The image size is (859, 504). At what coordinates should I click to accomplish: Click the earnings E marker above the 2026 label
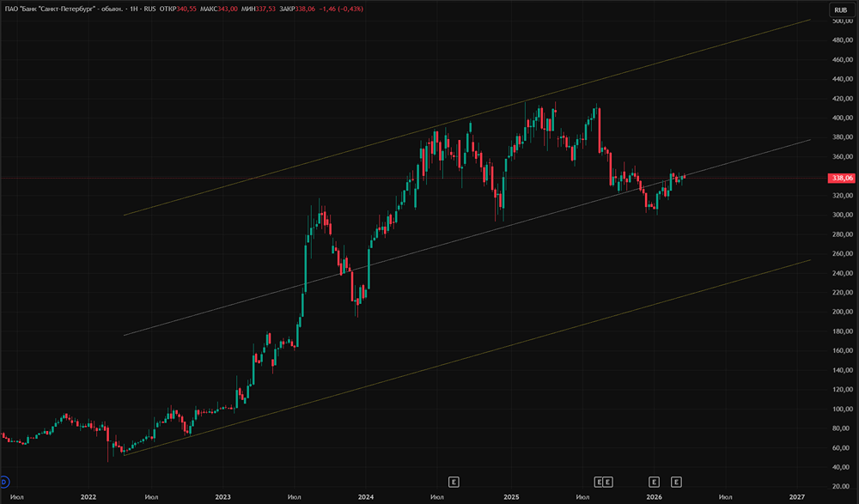pyautogui.click(x=654, y=482)
